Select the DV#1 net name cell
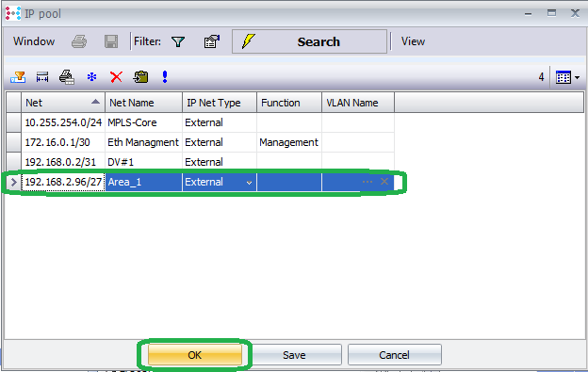588x372 pixels. 143,162
